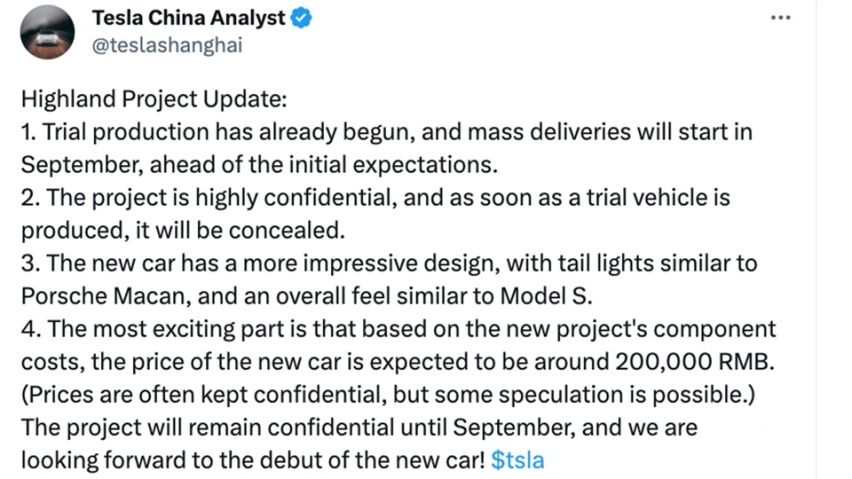The width and height of the screenshot is (852, 479).
Task: Open the Tesla China Analyst profile avatar
Action: [x=47, y=32]
